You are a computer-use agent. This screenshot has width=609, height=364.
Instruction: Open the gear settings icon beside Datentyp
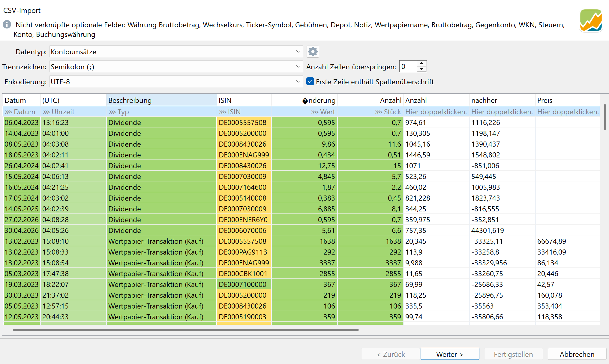[313, 52]
